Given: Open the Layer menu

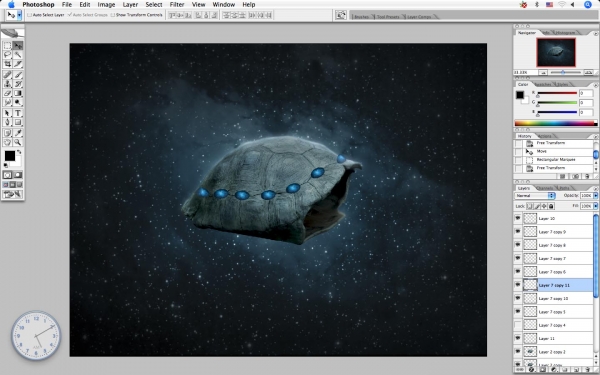Looking at the screenshot, I should pos(130,5).
